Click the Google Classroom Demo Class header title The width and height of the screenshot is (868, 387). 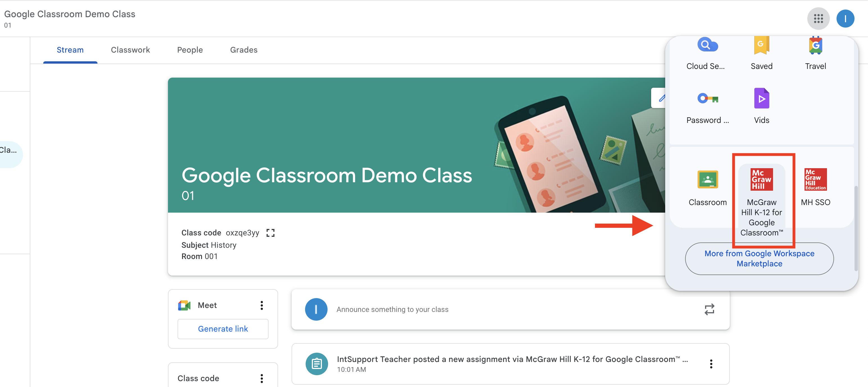click(x=69, y=14)
